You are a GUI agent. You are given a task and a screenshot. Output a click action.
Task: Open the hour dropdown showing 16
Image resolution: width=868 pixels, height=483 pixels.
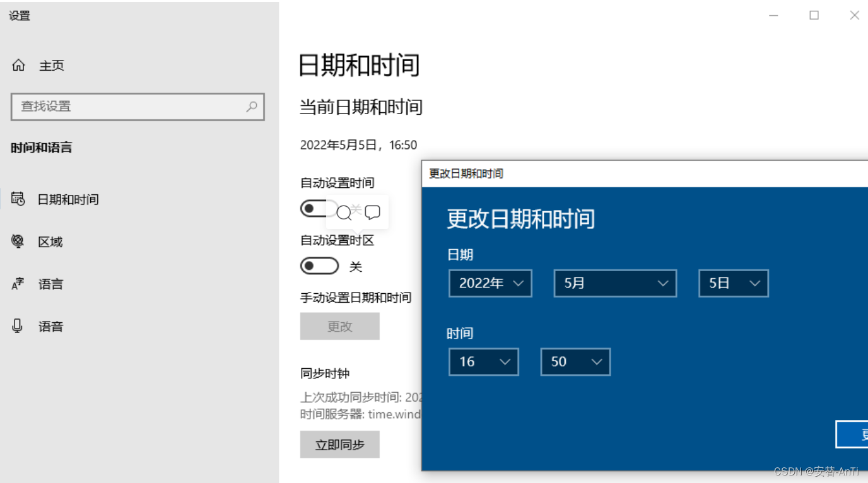pos(484,362)
